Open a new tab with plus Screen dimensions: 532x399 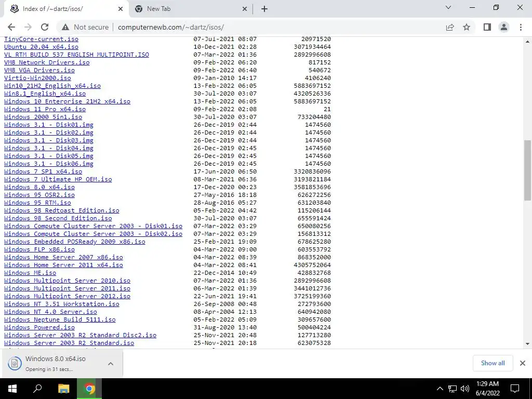tap(264, 9)
